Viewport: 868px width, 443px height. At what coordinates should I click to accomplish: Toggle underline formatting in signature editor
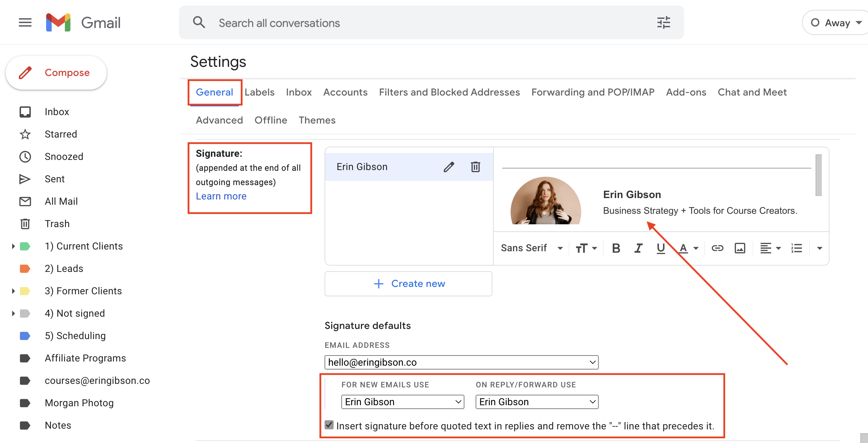pos(661,248)
